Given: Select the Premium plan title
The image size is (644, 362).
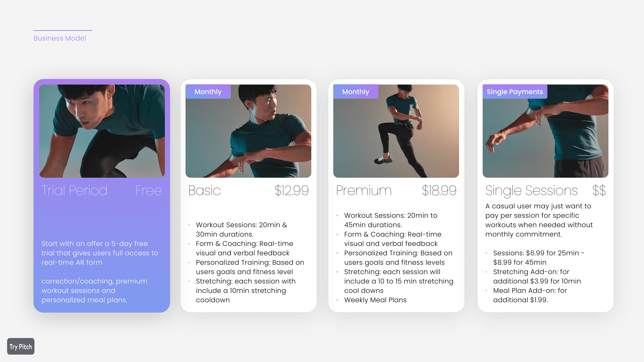Looking at the screenshot, I should pyautogui.click(x=364, y=191).
